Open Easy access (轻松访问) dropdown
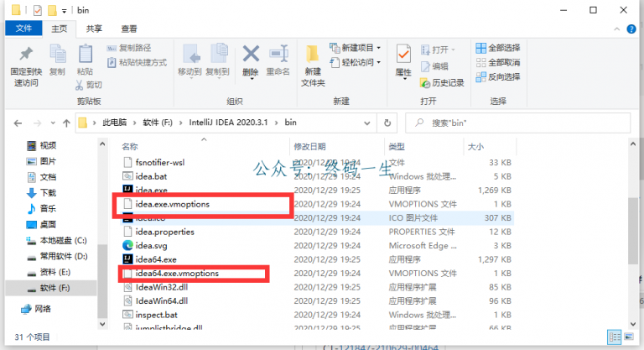Screen dimensions: 644x350 355,62
